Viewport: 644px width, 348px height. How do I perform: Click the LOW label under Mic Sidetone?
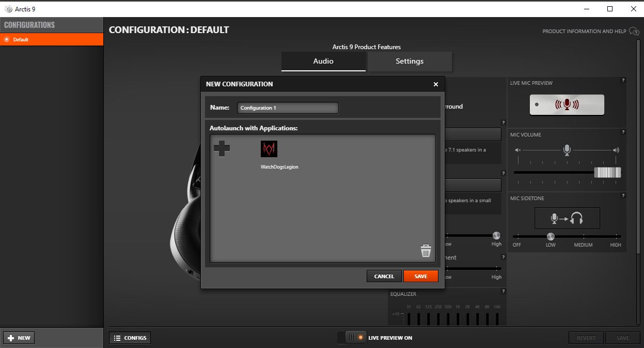pyautogui.click(x=551, y=245)
